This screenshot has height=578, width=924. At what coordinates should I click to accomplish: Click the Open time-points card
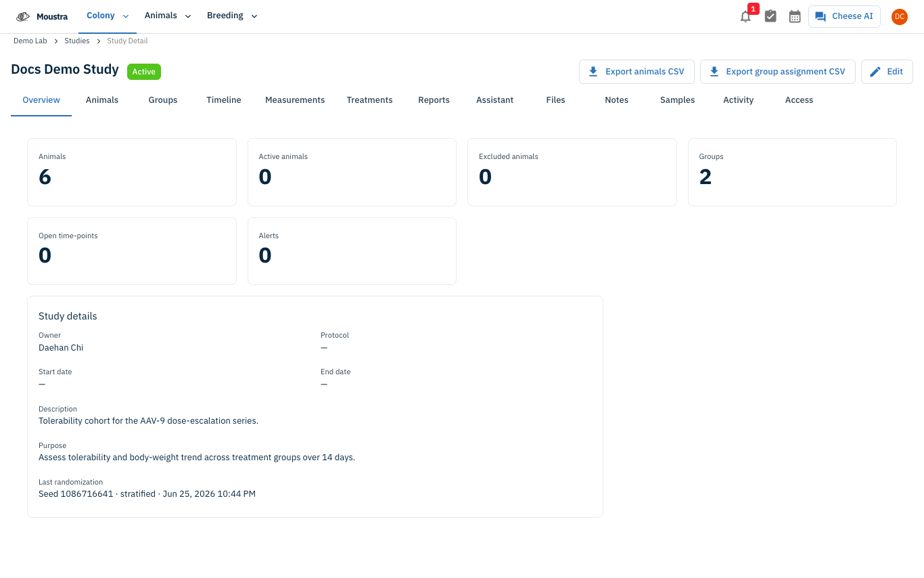coord(132,251)
